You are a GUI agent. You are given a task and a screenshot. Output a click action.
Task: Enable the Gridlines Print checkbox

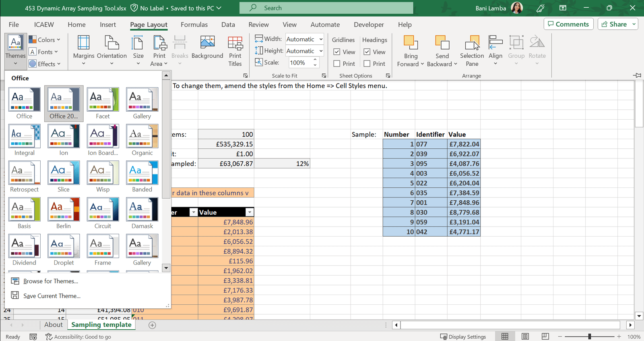pos(337,64)
